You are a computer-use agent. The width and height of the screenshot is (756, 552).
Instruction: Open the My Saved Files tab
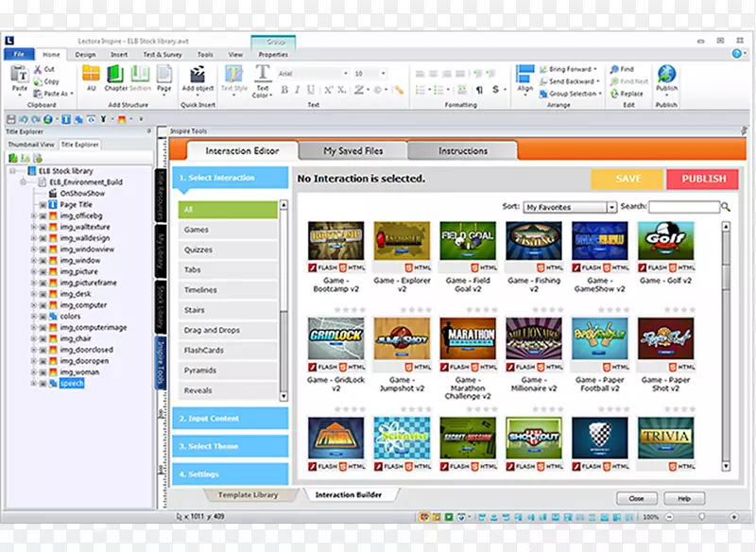click(352, 151)
